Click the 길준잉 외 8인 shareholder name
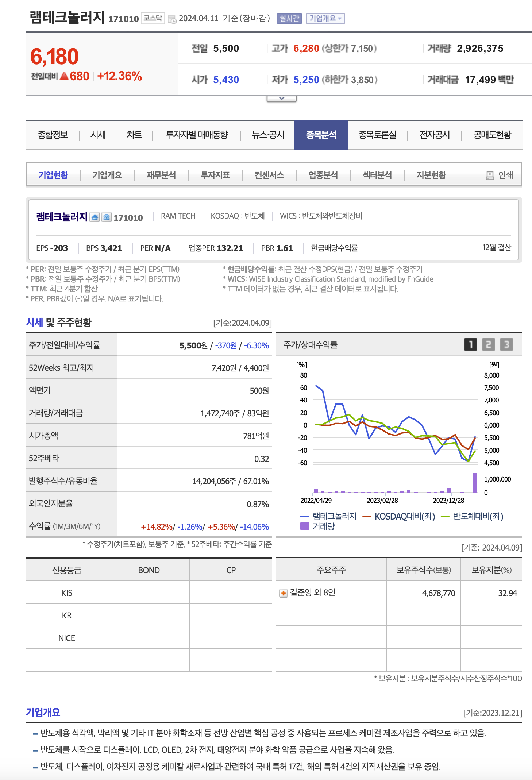532x780 pixels. [x=313, y=592]
